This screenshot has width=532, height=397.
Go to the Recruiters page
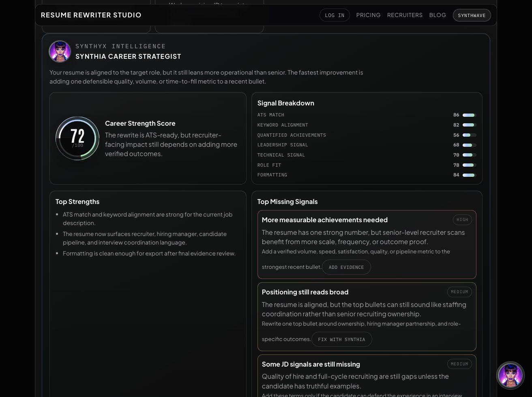[x=405, y=15]
